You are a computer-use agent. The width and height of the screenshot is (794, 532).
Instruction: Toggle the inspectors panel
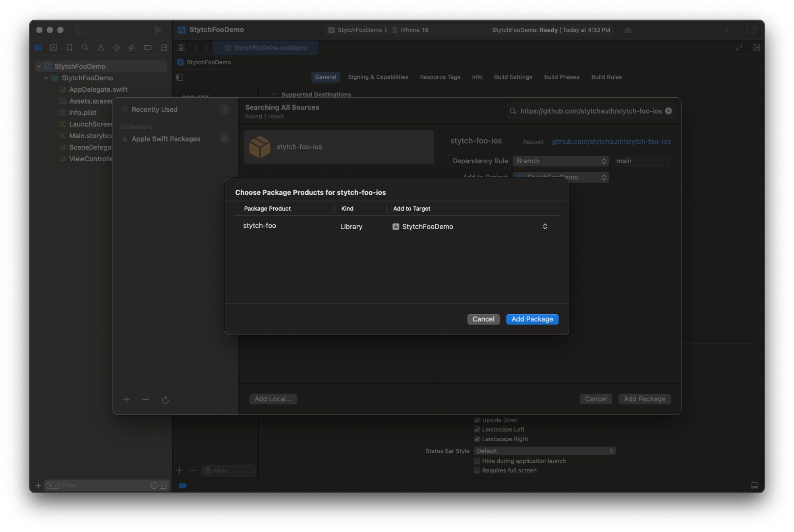[751, 30]
